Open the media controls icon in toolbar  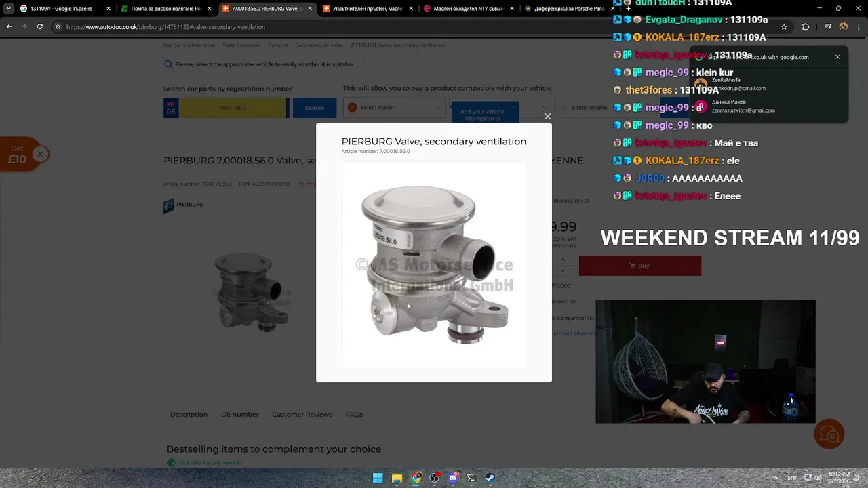[x=828, y=26]
